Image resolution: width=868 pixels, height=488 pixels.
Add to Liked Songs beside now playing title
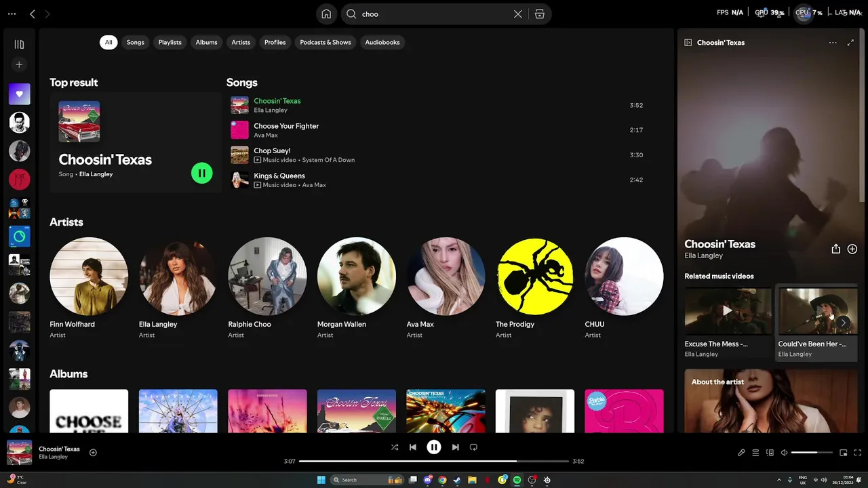pyautogui.click(x=93, y=453)
